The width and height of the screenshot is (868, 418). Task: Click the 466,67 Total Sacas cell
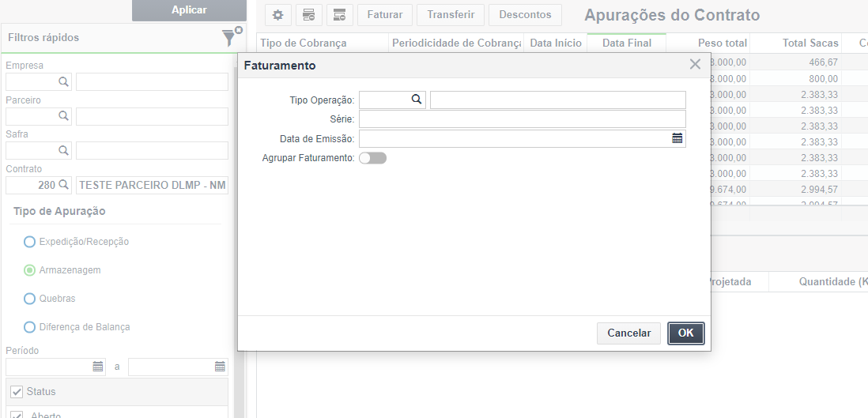796,62
